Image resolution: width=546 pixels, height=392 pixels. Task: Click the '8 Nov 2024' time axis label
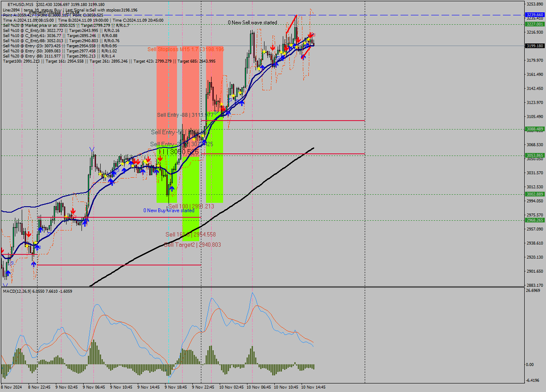(12, 387)
